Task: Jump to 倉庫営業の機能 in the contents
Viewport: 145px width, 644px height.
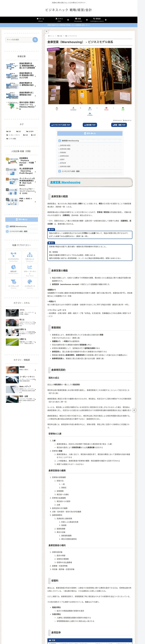Action: point(65,149)
